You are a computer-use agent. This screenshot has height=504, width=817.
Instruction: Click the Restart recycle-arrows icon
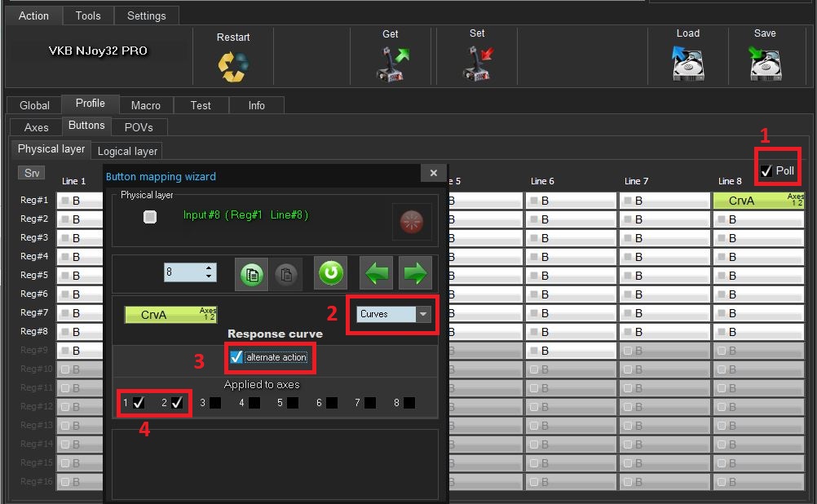click(233, 66)
